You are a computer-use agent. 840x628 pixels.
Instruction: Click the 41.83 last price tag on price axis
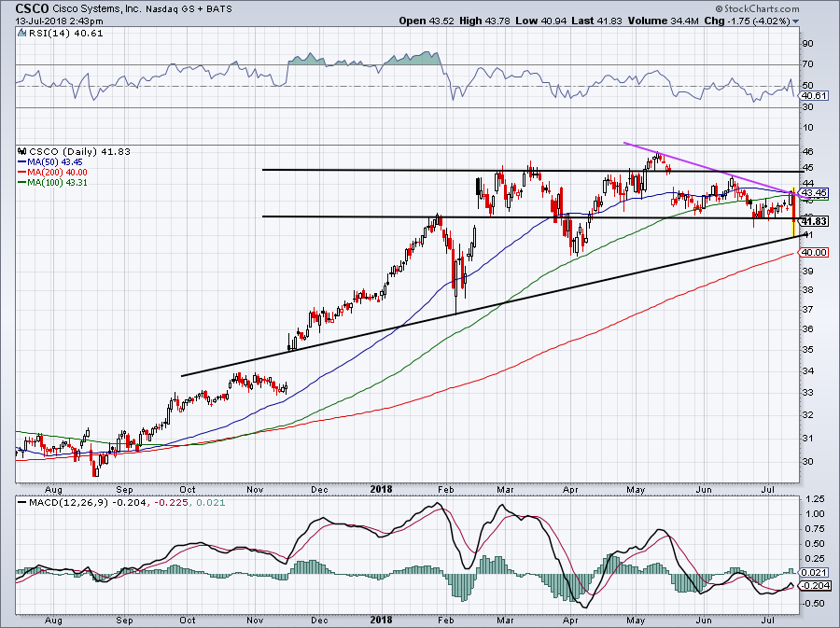(814, 222)
